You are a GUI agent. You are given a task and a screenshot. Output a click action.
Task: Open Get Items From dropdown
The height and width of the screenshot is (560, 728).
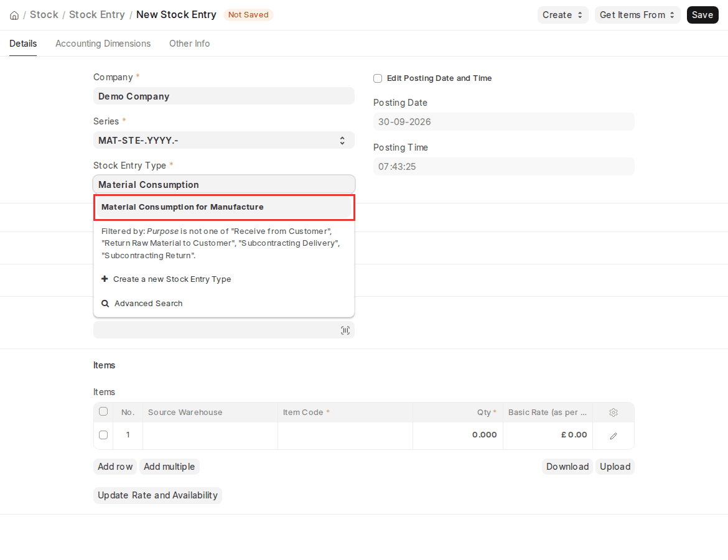637,15
